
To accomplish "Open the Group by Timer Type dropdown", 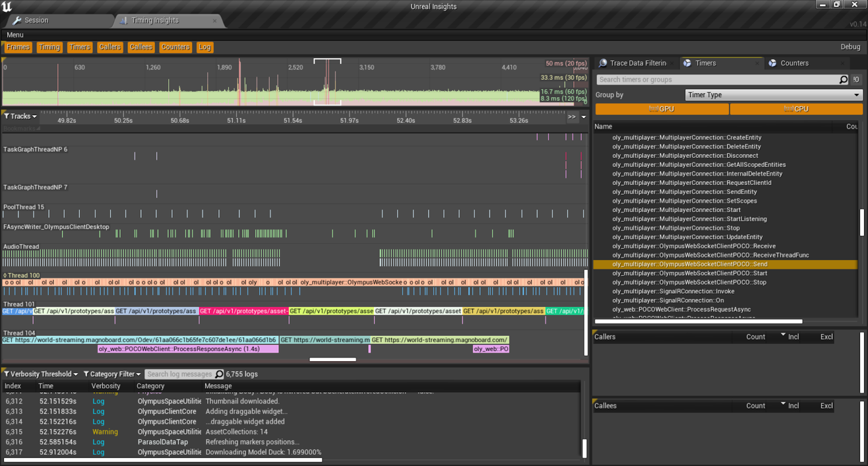I will [774, 95].
